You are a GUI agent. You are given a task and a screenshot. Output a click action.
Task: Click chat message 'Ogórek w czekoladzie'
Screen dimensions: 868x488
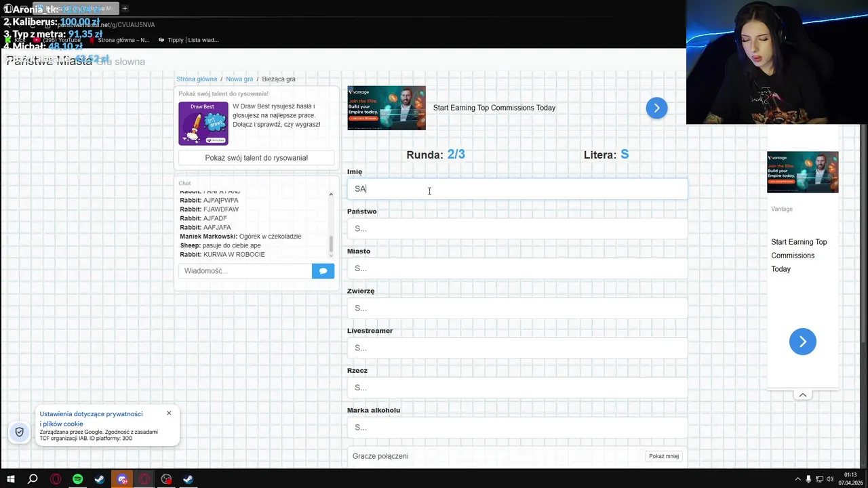tap(270, 237)
